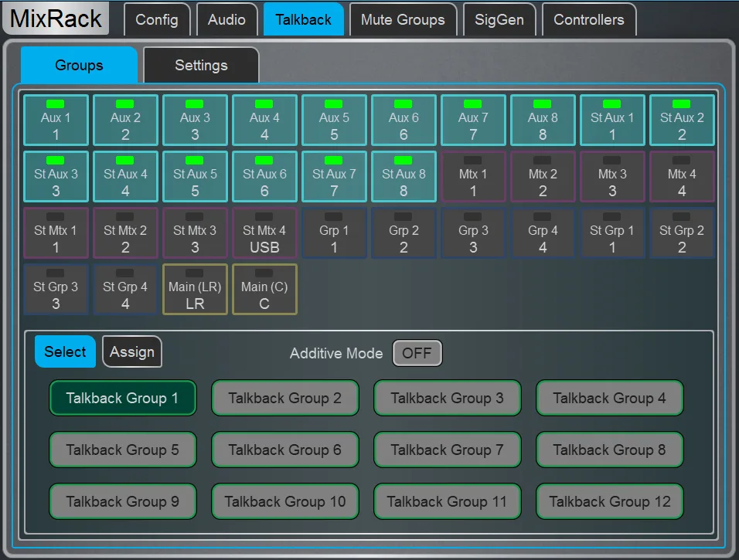The image size is (739, 560).
Task: Toggle the St Aux 8 assignment
Action: (404, 177)
